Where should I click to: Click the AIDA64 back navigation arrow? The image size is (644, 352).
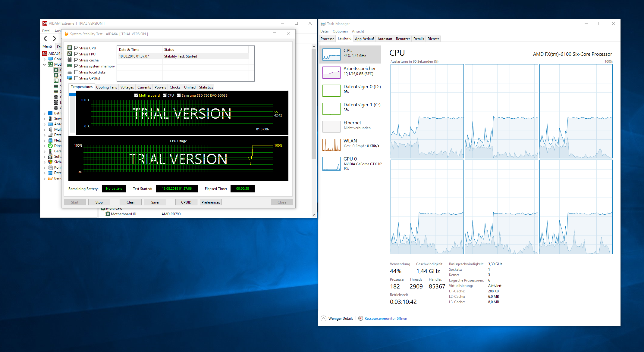[46, 39]
